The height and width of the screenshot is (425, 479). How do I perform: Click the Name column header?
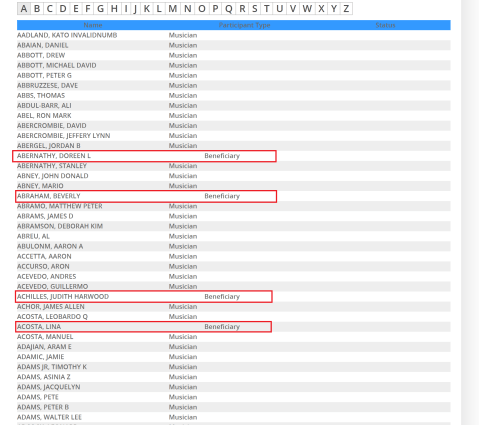[93, 25]
